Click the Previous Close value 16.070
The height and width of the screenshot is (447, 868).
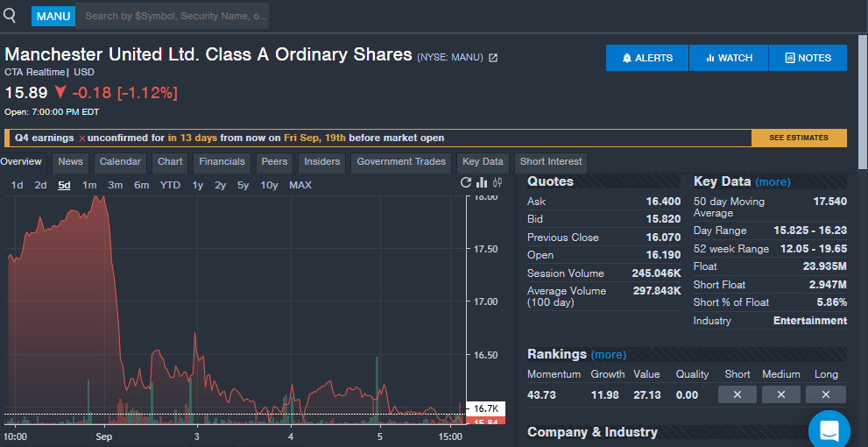coord(663,237)
